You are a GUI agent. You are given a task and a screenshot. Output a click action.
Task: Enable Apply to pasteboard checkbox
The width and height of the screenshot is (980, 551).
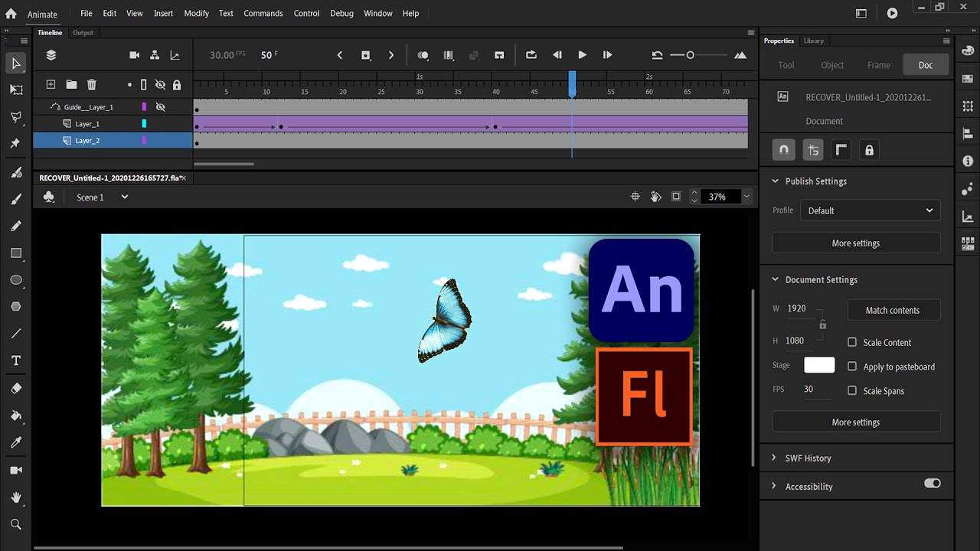point(852,367)
